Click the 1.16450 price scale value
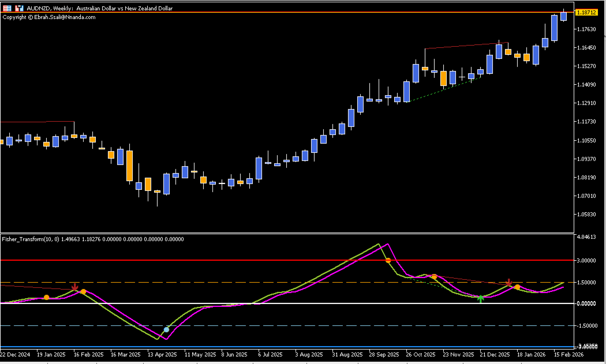Viewport: 606px width, 364px height. [586, 48]
